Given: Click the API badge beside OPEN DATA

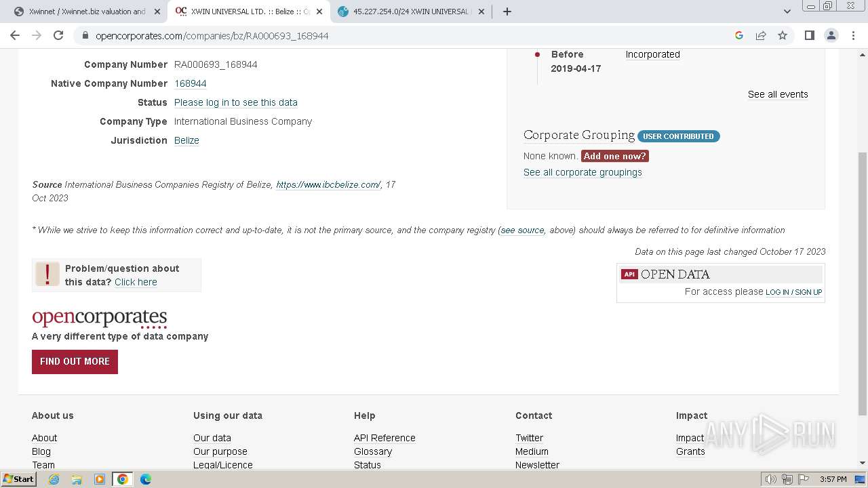Looking at the screenshot, I should point(629,274).
